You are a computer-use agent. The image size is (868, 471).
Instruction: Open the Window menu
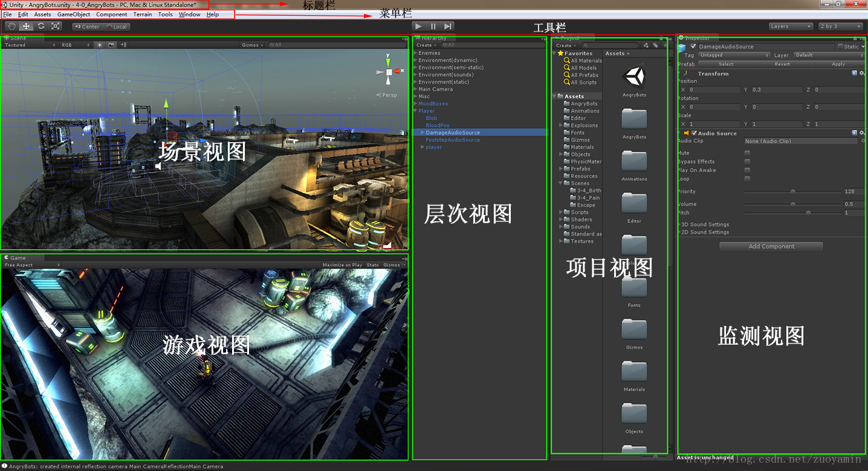tap(189, 15)
